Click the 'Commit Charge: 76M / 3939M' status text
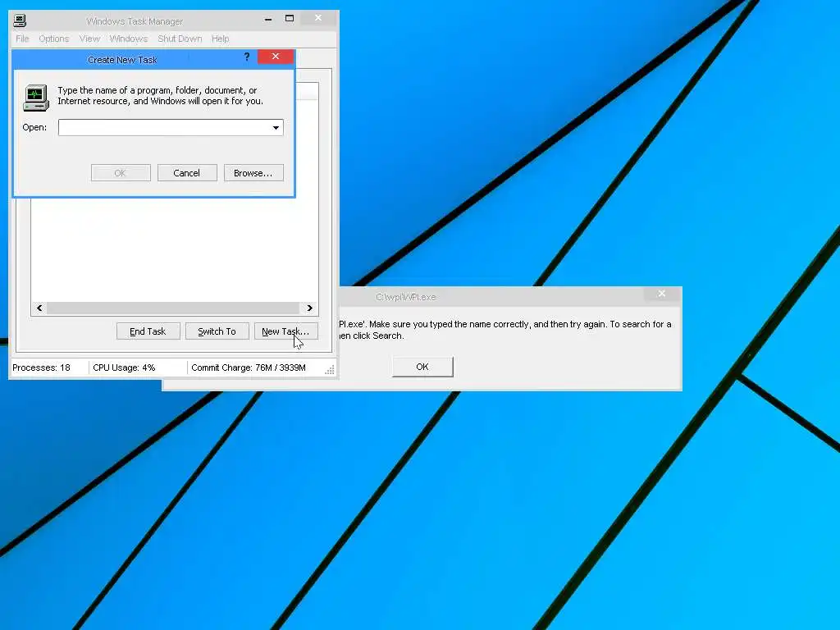Image resolution: width=840 pixels, height=630 pixels. click(249, 367)
